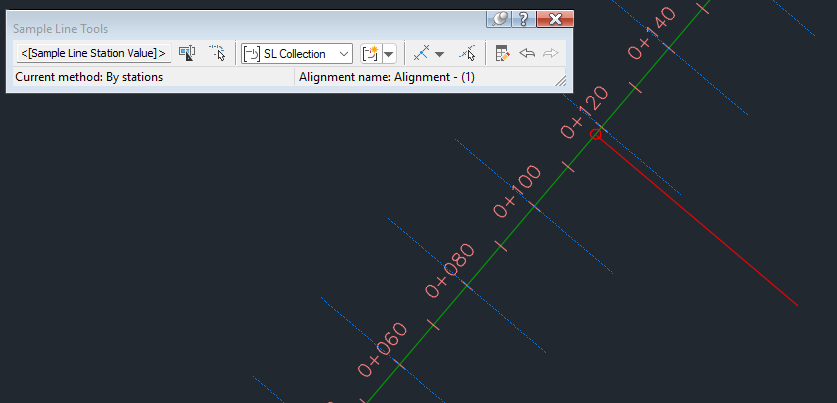Image resolution: width=837 pixels, height=403 pixels.
Task: Click the Redo arrow icon
Action: click(550, 53)
